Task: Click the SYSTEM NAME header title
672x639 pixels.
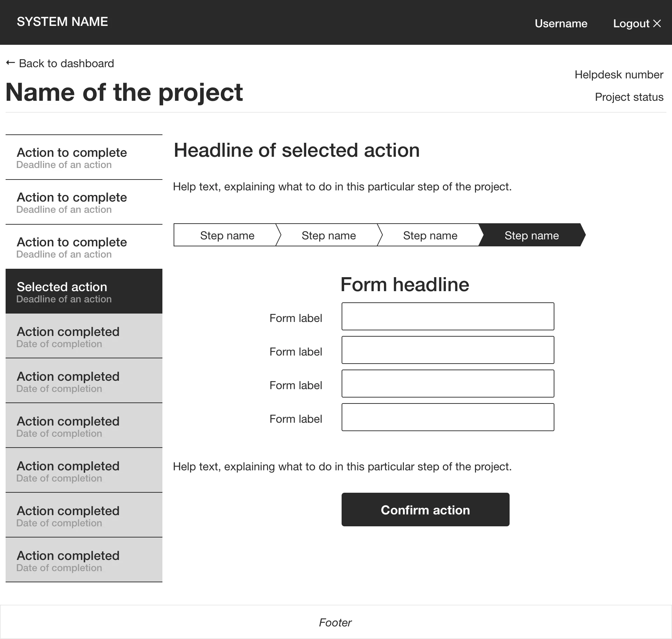Action: pyautogui.click(x=62, y=22)
